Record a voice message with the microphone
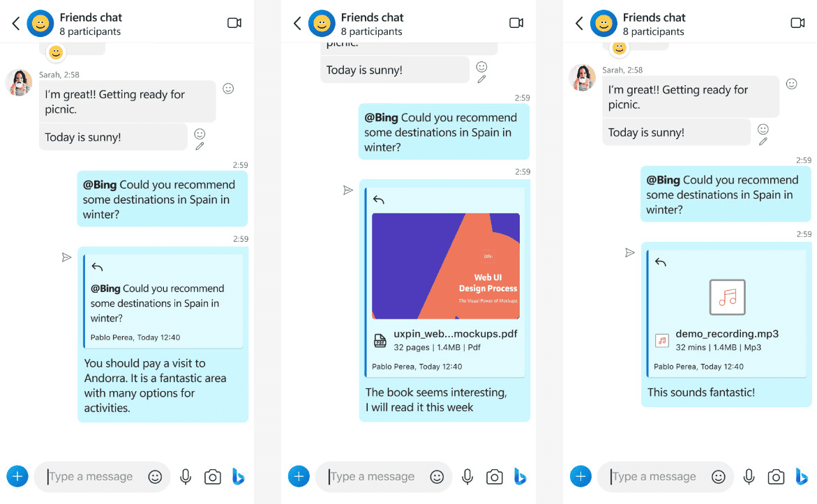 (x=185, y=476)
